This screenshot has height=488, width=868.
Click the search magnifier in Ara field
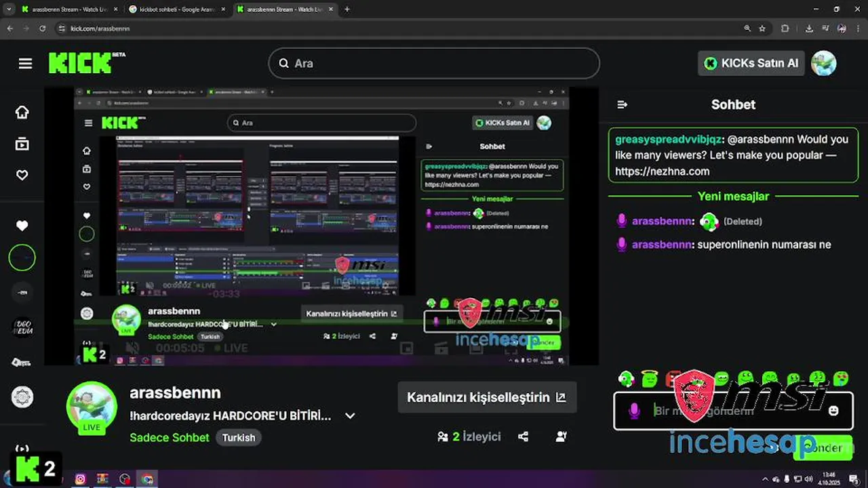(283, 63)
